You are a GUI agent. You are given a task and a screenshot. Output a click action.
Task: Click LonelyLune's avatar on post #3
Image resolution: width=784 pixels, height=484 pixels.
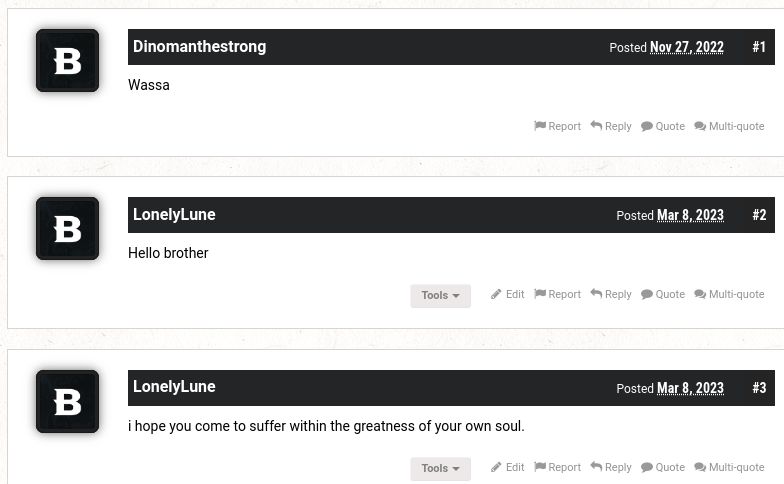pos(67,402)
